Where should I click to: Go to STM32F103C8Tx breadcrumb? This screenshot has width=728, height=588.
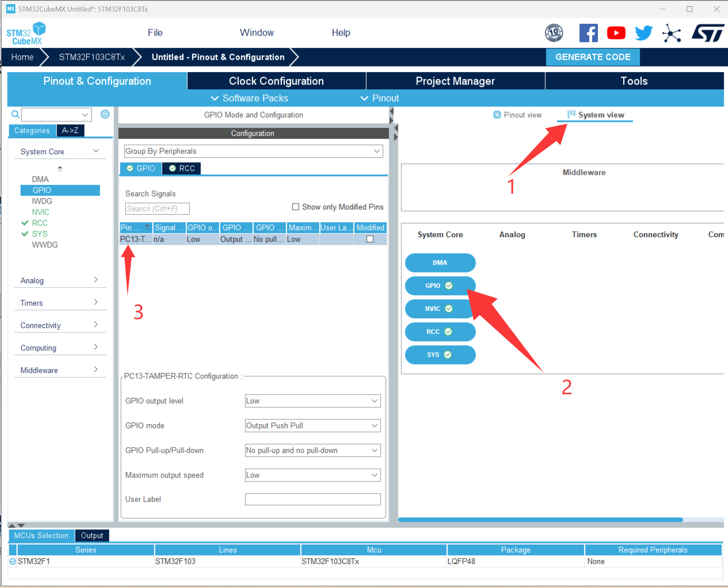pos(92,57)
